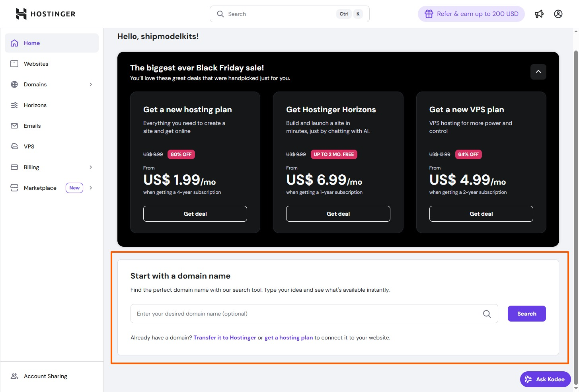Collapse the Black Friday sale banner
Image resolution: width=579 pixels, height=392 pixels.
tap(538, 72)
